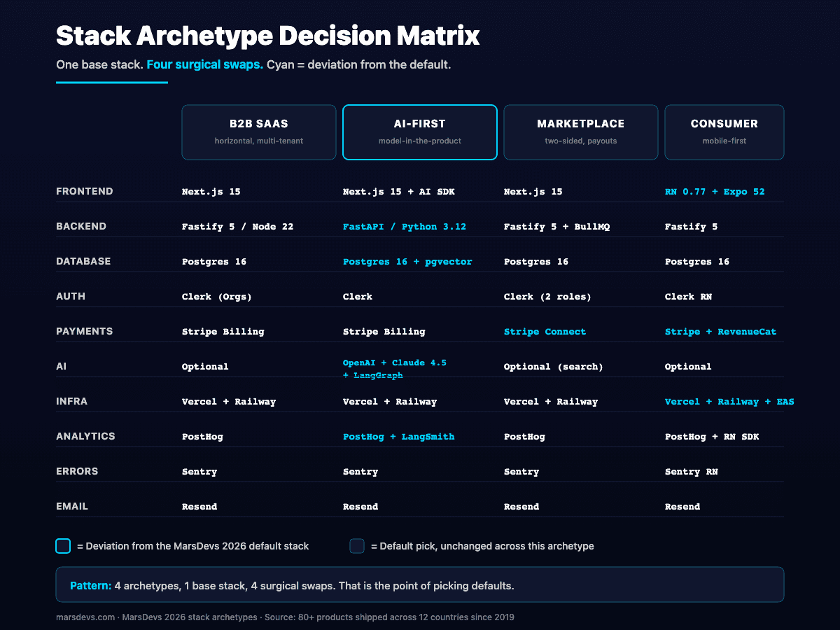Viewport: 840px width, 630px height.
Task: Select the Postgres 16 + pgvector cell
Action: [409, 261]
